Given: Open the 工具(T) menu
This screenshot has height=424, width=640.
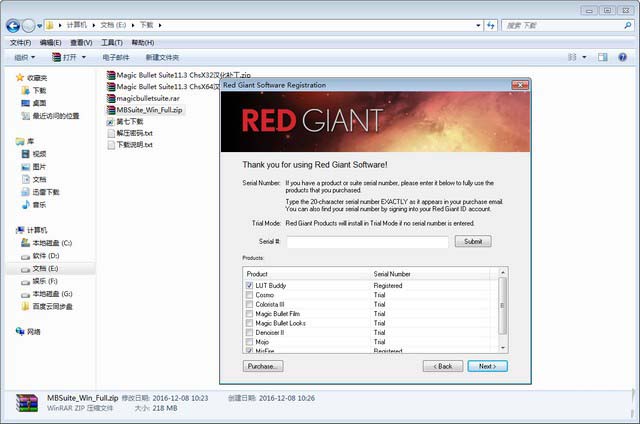Looking at the screenshot, I should [x=112, y=42].
